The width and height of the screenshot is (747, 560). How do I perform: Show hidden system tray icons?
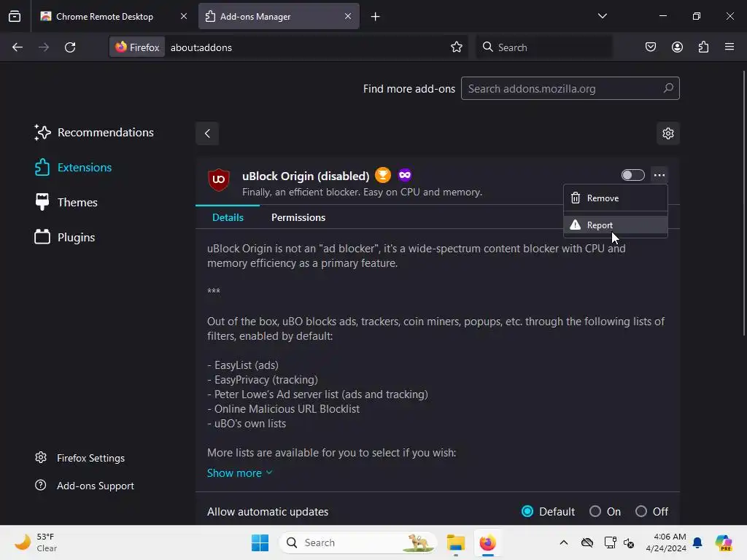click(564, 542)
